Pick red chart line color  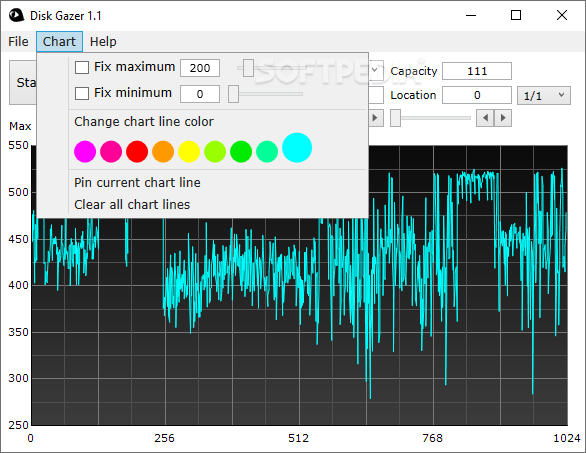click(137, 152)
